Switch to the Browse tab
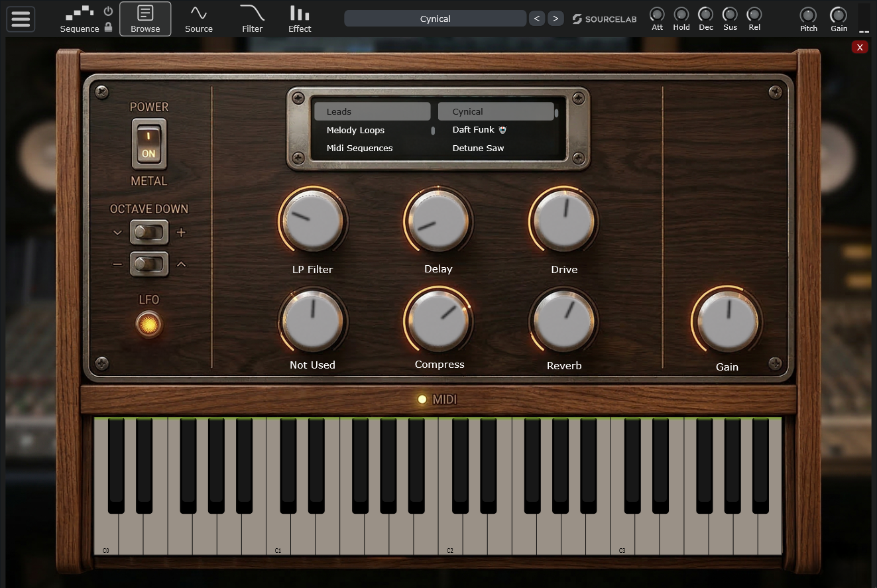Screen dimensions: 877x588 point(145,19)
